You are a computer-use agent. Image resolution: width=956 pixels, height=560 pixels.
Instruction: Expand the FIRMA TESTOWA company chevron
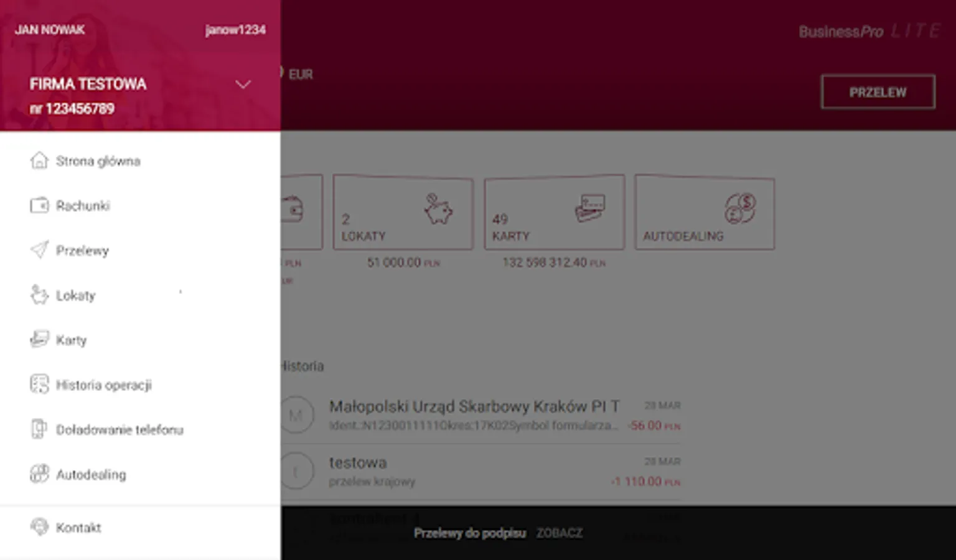click(x=243, y=84)
